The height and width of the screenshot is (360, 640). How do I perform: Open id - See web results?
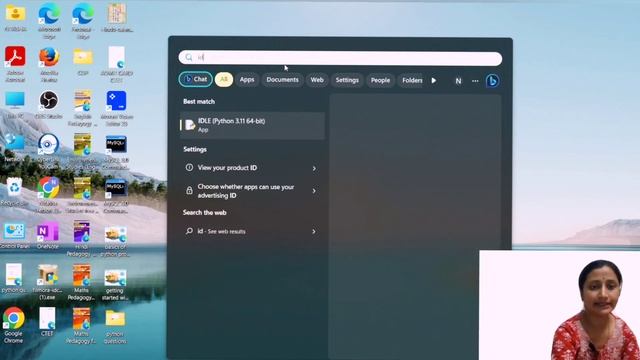(x=252, y=231)
